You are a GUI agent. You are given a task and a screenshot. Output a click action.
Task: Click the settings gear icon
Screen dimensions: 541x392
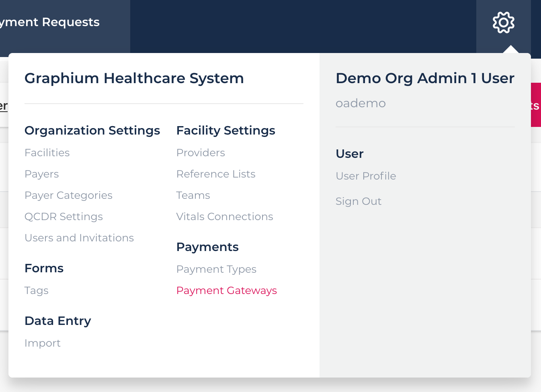pos(504,22)
